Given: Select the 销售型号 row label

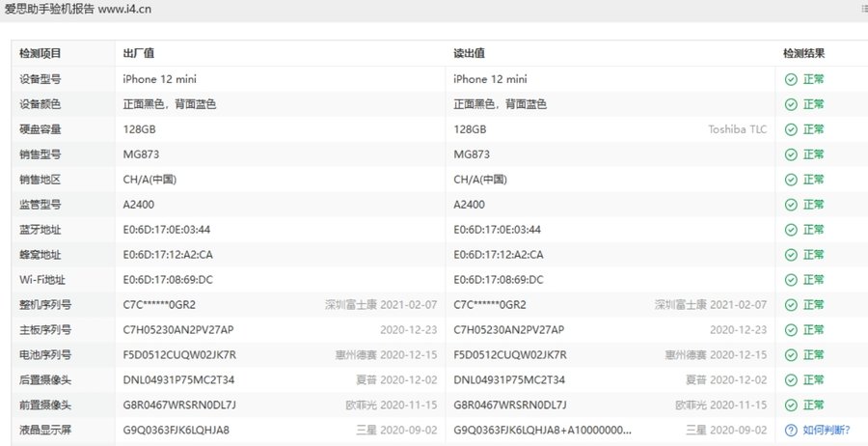Looking at the screenshot, I should pyautogui.click(x=40, y=154).
